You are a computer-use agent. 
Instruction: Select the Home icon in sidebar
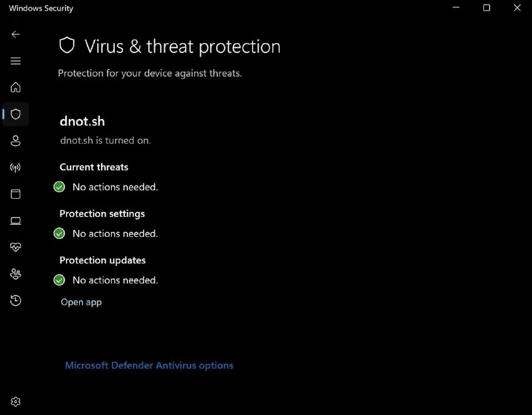point(16,87)
